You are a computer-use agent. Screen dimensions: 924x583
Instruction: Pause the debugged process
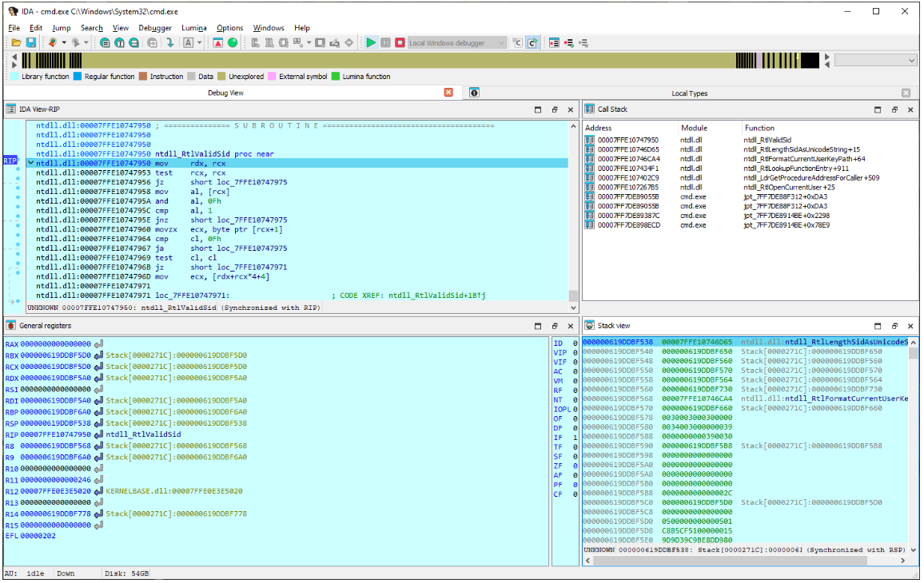pos(385,42)
